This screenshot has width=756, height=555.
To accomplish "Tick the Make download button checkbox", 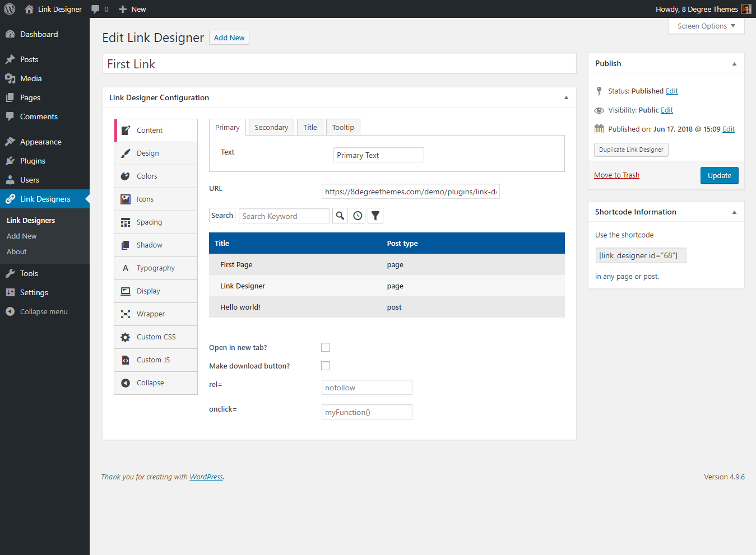I will [x=326, y=366].
